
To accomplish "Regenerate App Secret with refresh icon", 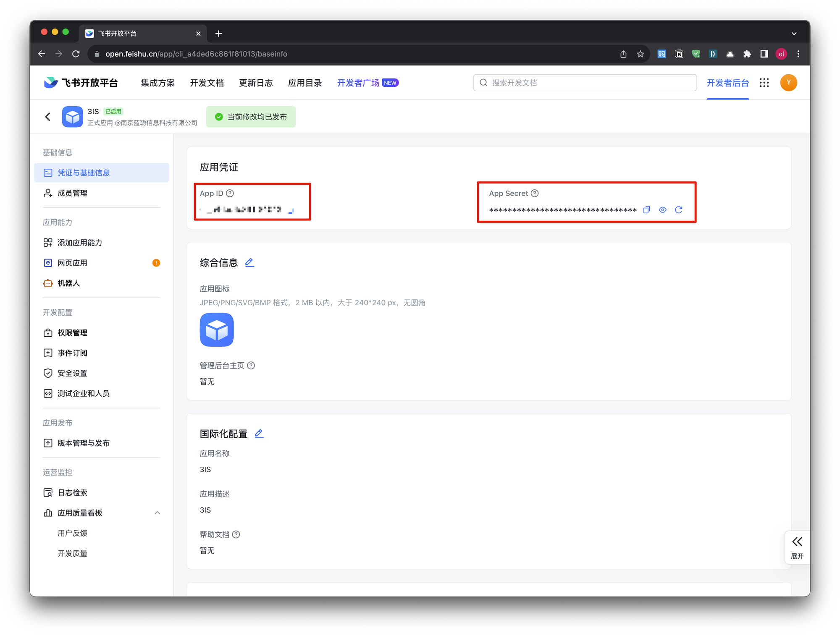I will click(x=678, y=210).
